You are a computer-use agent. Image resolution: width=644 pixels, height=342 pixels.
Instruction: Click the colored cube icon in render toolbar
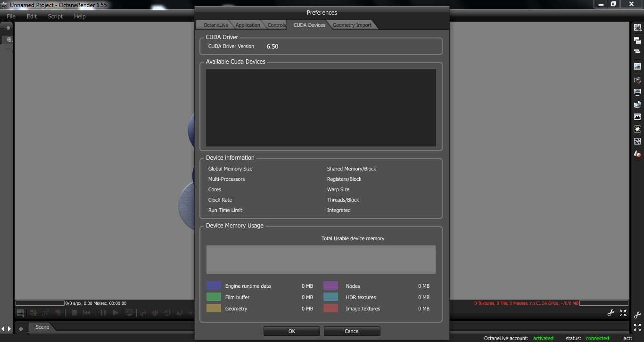(x=58, y=313)
